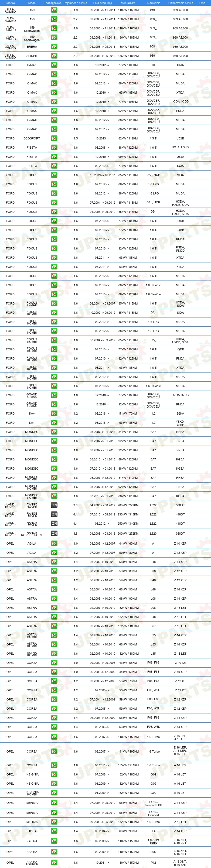Click power value 141kW / 192KM

pyautogui.click(x=128, y=751)
